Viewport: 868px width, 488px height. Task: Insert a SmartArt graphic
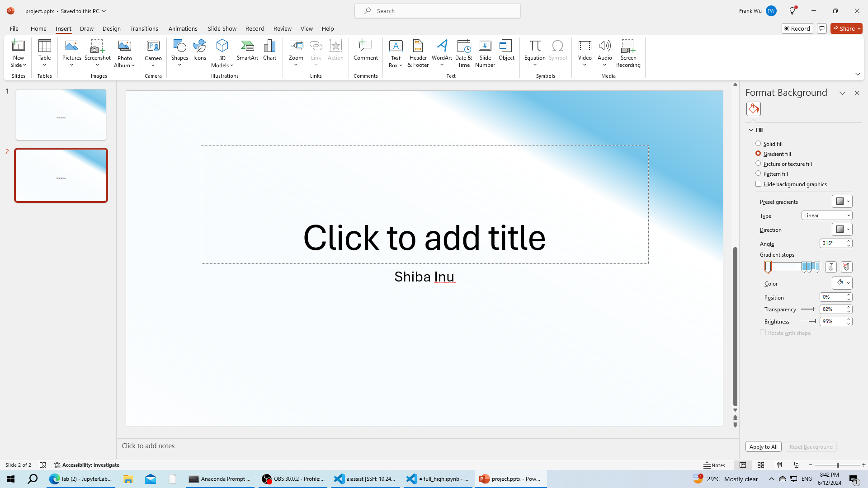coord(247,50)
